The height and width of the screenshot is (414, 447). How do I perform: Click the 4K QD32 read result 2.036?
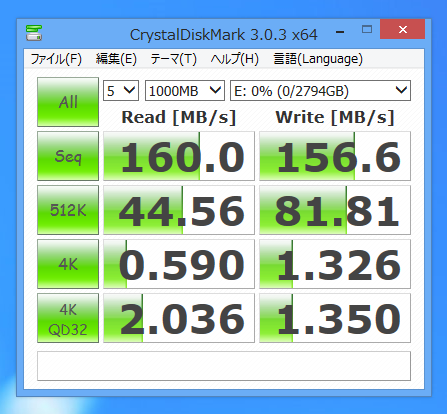coord(179,318)
